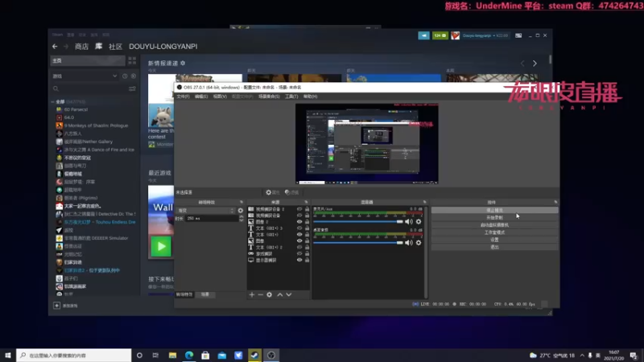The width and height of the screenshot is (644, 362).
Task: Pop out the audio mixer dock panel icon
Action: coord(425,202)
